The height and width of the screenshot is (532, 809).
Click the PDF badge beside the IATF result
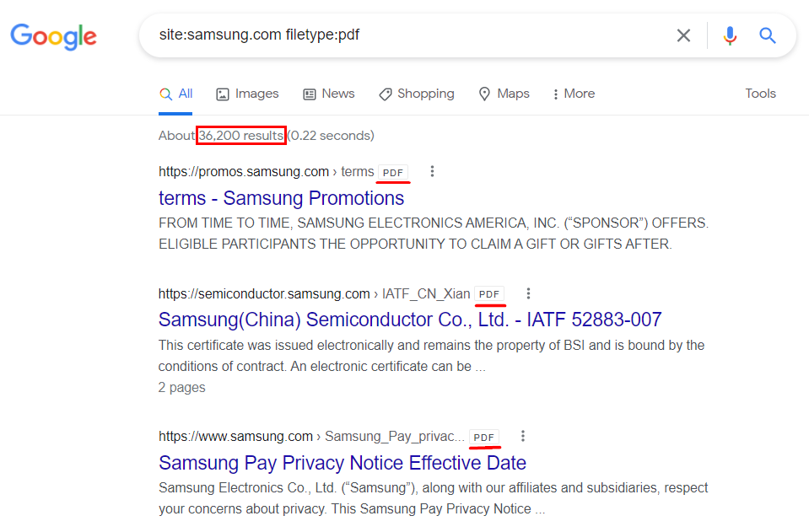click(490, 293)
